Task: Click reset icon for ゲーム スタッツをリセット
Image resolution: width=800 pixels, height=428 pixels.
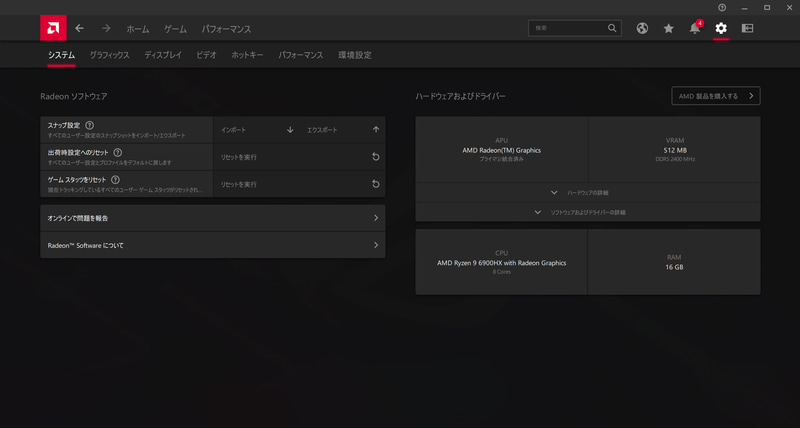Action: pyautogui.click(x=376, y=184)
